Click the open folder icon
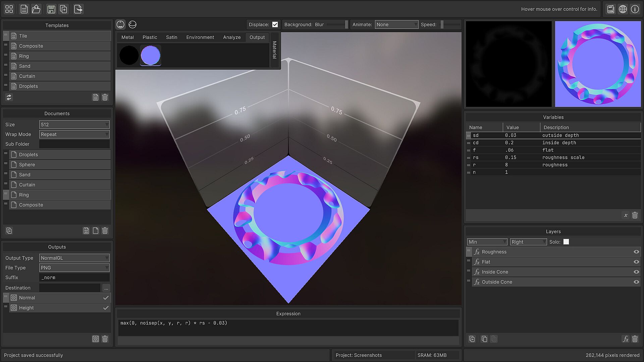Viewport: 644px width, 362px height. coord(36,9)
